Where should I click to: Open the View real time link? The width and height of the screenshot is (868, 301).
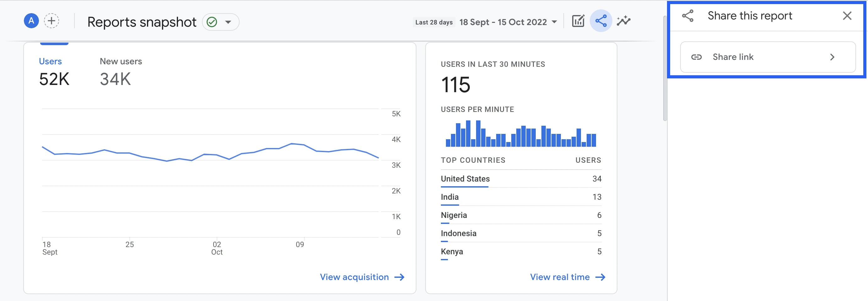click(x=567, y=277)
